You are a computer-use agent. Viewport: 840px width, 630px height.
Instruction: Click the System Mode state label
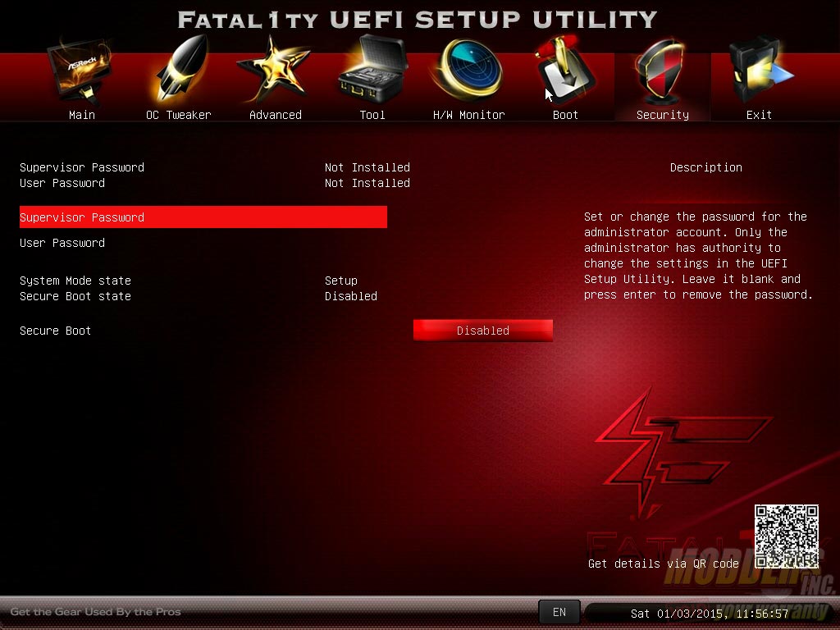pos(75,281)
